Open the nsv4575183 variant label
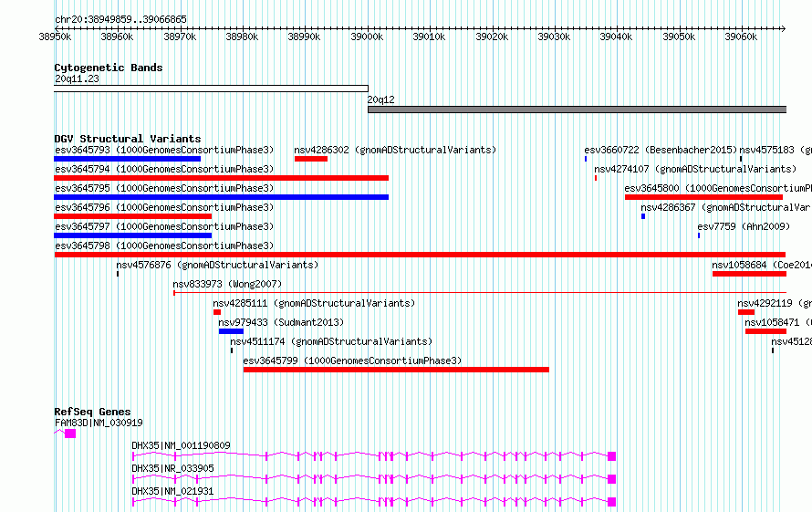 click(x=776, y=150)
